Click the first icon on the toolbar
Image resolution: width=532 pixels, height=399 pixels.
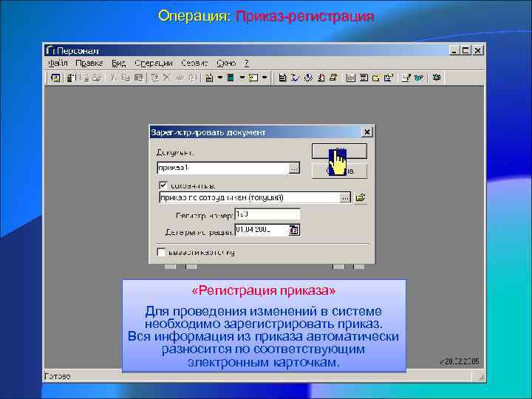click(x=55, y=78)
